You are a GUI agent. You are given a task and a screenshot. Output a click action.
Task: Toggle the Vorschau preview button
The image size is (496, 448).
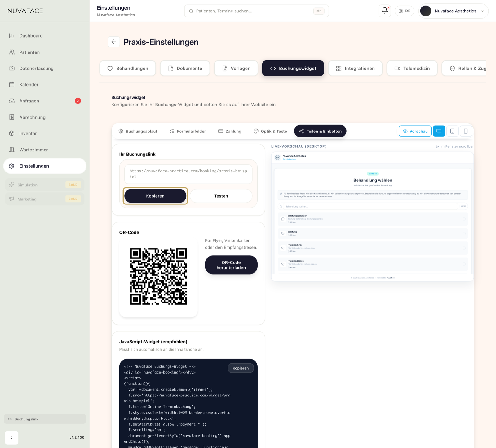pyautogui.click(x=415, y=131)
